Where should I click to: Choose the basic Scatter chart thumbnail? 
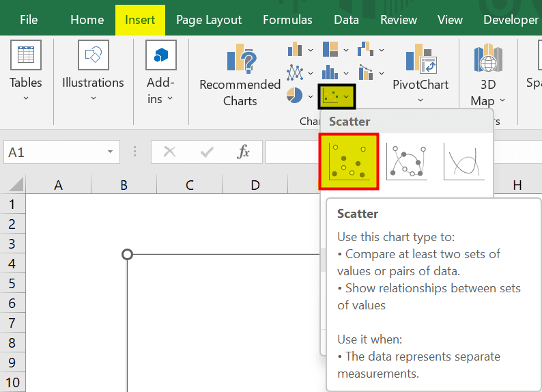pyautogui.click(x=349, y=162)
